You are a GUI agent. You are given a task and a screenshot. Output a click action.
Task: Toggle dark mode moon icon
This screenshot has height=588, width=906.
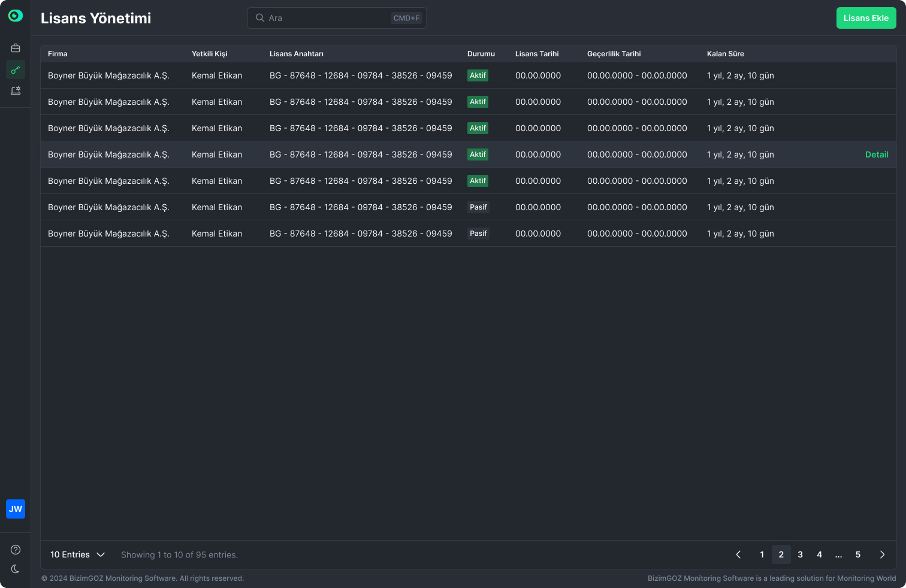click(x=16, y=569)
